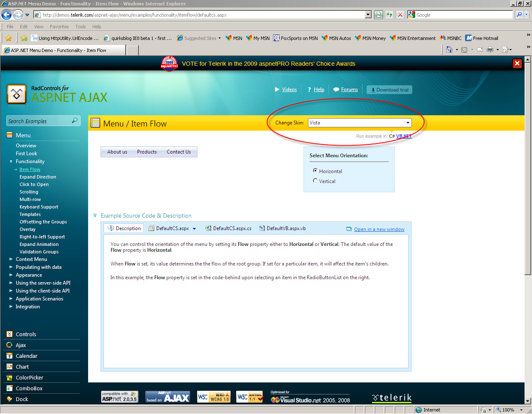532x414 pixels.
Task: Click the Dock icon in sidebar
Action: (10, 399)
